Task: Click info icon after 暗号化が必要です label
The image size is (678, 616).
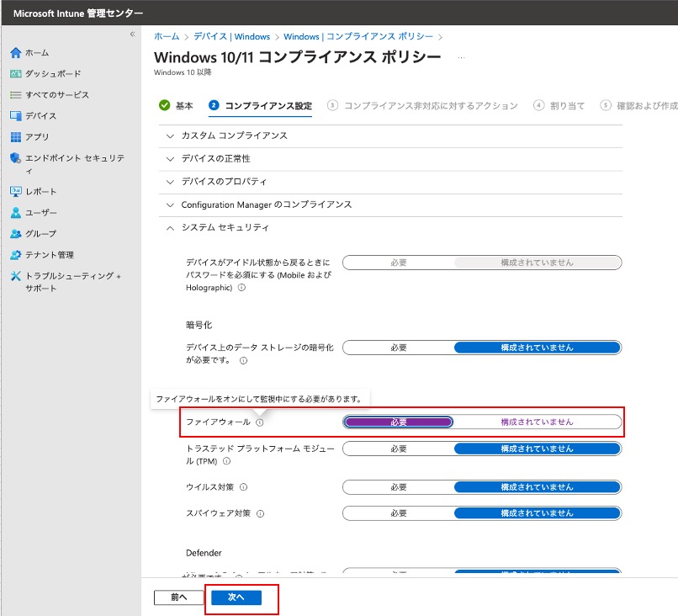Action: [243, 360]
